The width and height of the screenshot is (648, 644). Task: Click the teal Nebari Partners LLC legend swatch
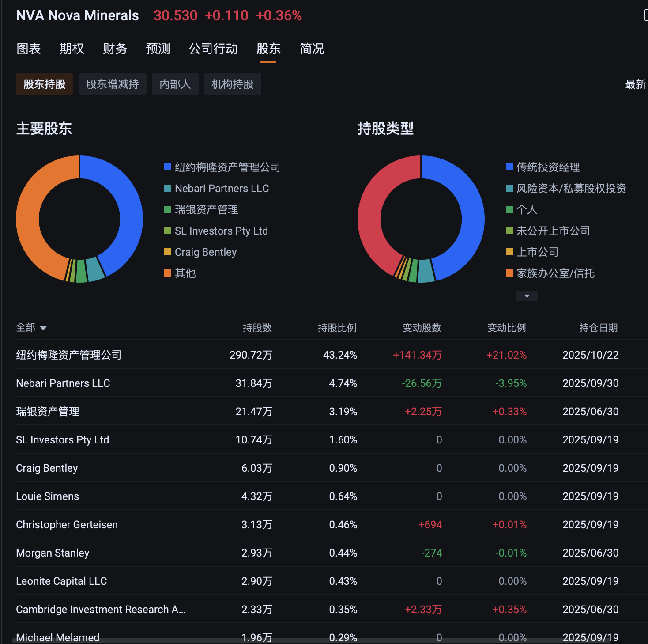tap(168, 188)
